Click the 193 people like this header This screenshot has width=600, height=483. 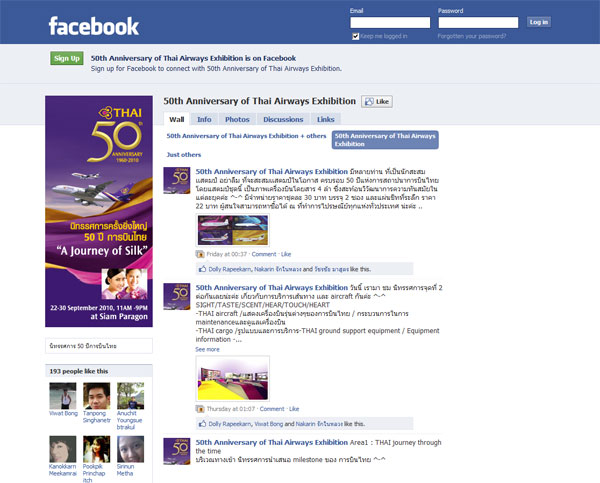click(x=79, y=371)
